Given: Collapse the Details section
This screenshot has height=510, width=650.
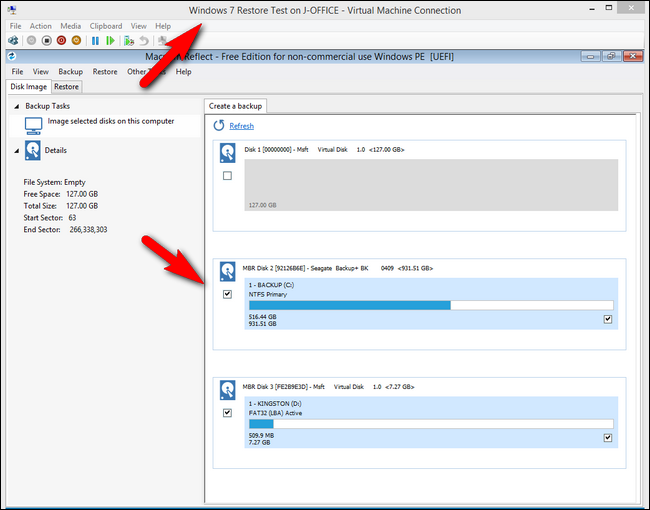Looking at the screenshot, I should (17, 151).
